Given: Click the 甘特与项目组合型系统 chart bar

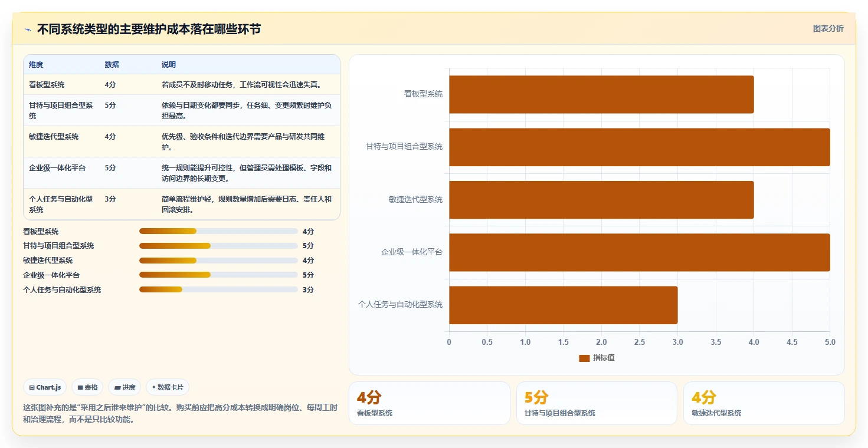Looking at the screenshot, I should click(640, 147).
